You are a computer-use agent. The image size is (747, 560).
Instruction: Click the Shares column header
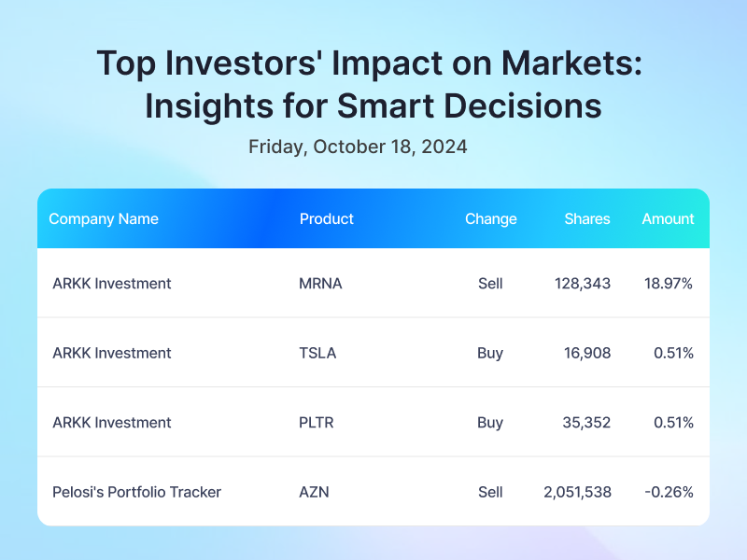(587, 218)
